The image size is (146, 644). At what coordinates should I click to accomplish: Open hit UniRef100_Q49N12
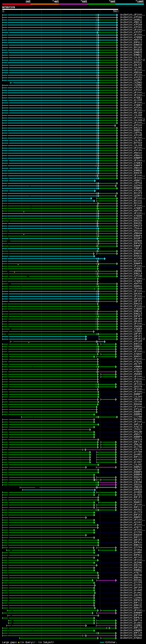[x=131, y=20]
